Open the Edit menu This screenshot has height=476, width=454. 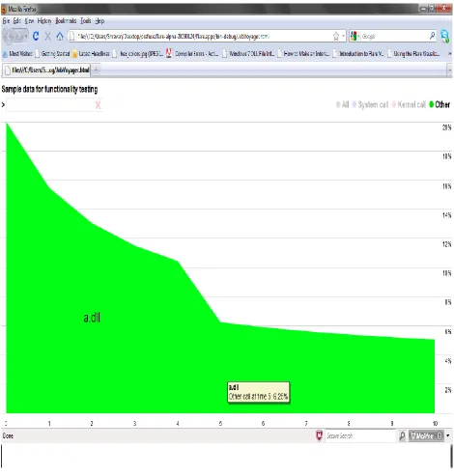pyautogui.click(x=16, y=21)
